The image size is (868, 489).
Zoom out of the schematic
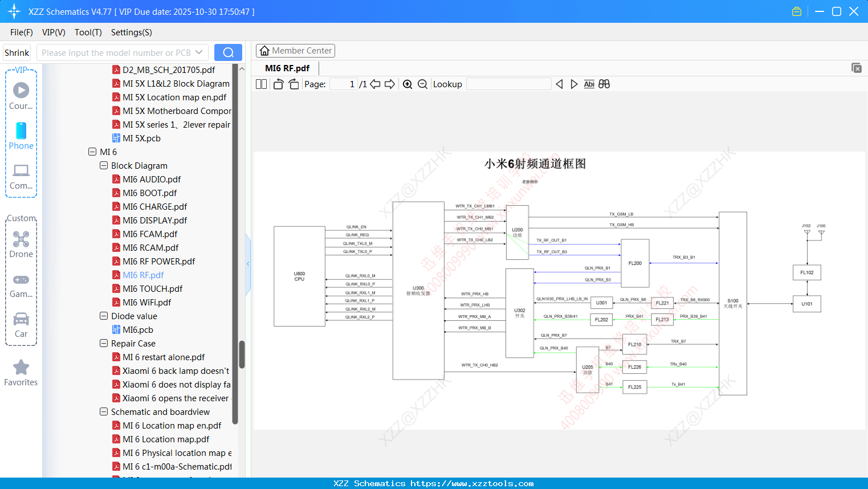coord(422,84)
